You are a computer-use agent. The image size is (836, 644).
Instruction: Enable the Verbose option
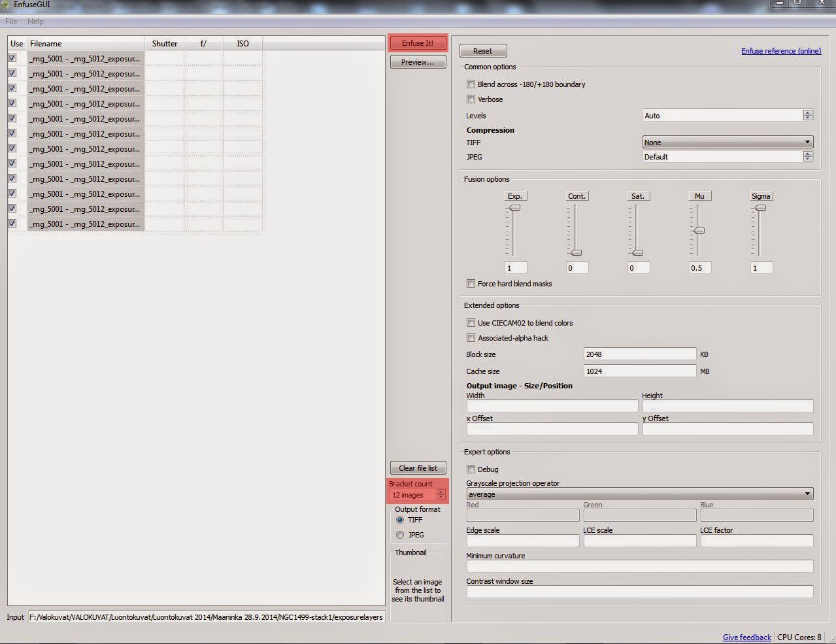point(471,99)
